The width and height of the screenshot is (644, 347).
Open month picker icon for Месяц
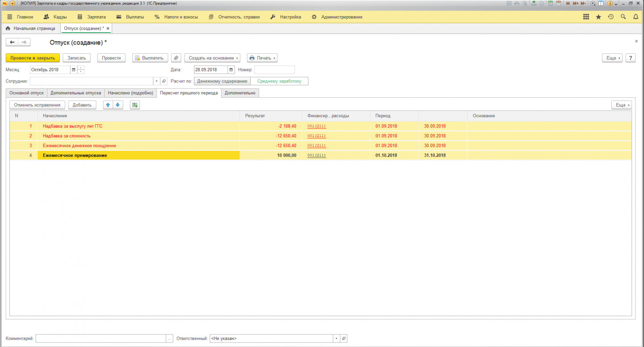point(74,70)
